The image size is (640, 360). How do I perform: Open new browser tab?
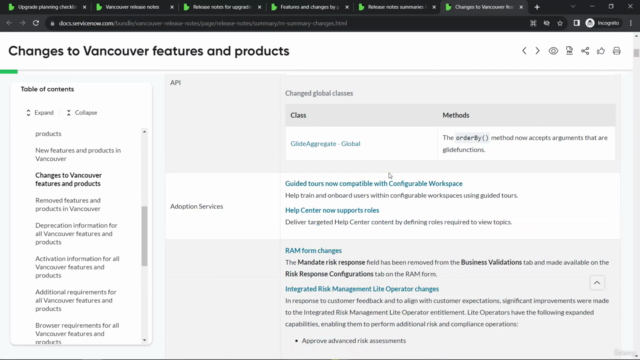pos(537,7)
